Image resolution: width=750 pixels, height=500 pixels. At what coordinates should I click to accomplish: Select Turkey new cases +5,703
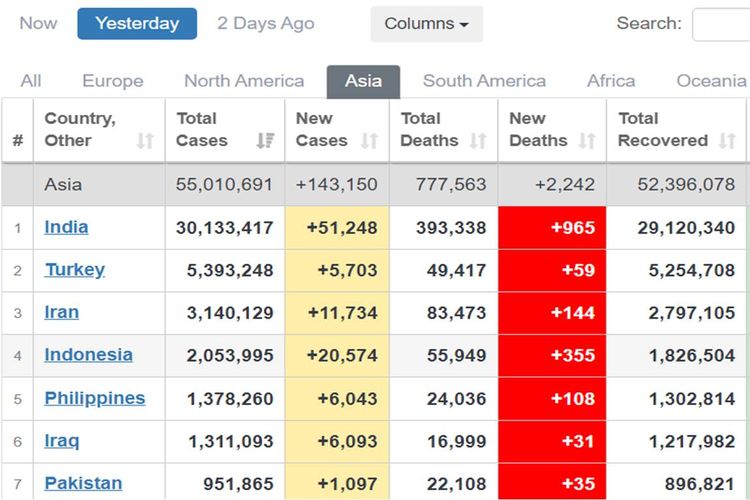348,270
